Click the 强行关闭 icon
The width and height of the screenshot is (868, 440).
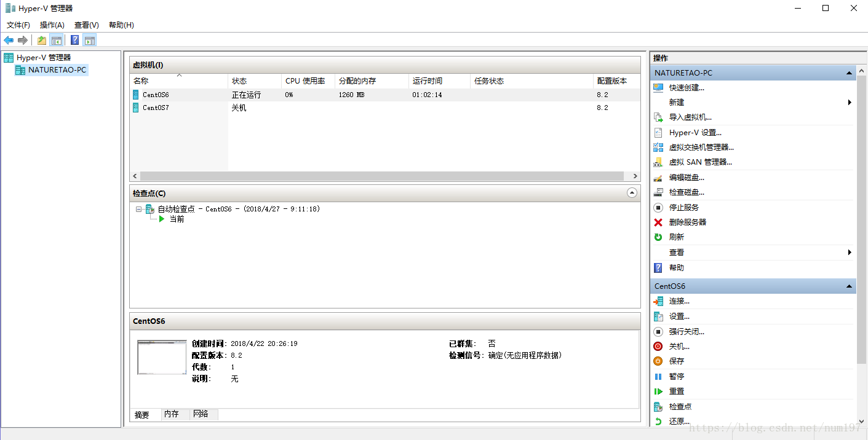658,332
